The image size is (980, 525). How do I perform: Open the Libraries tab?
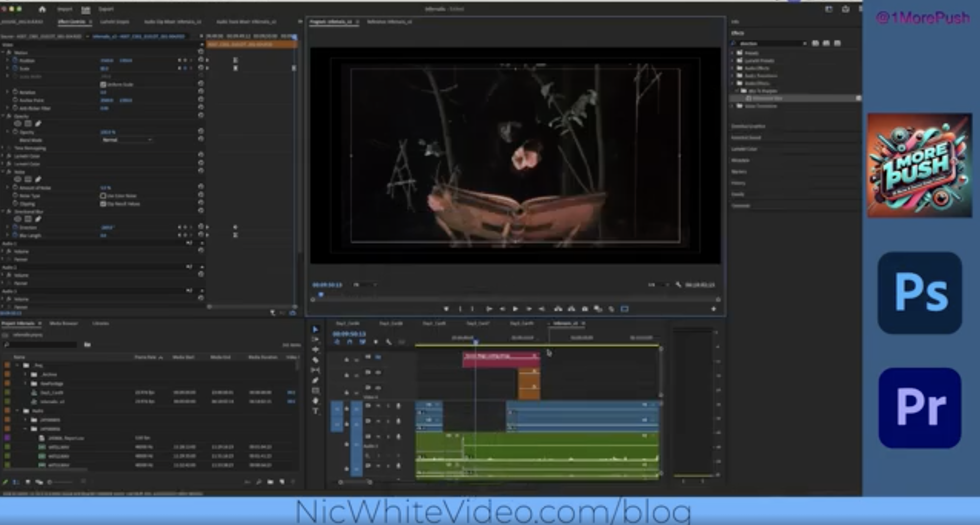point(100,323)
